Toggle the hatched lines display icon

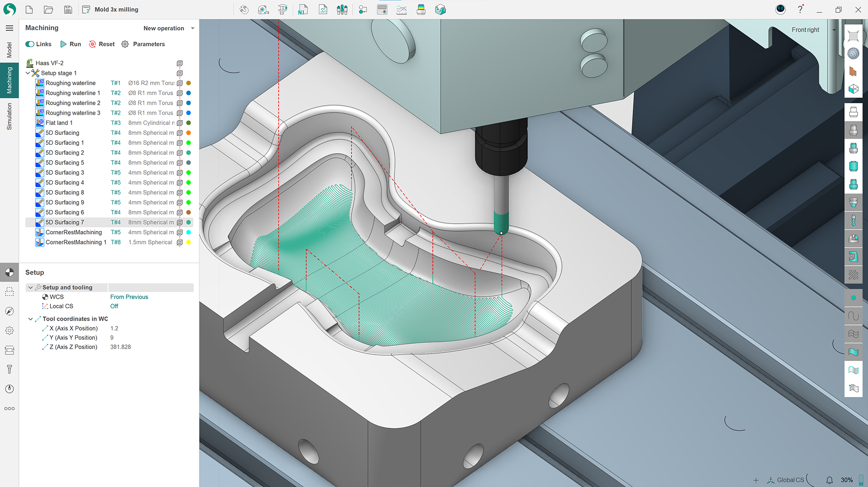[x=853, y=275]
